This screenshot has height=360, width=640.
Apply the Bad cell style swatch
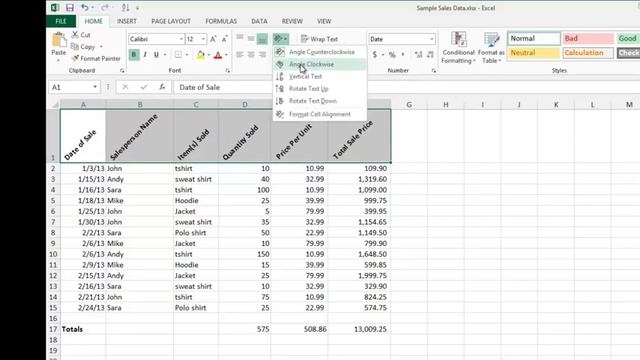(x=588, y=38)
